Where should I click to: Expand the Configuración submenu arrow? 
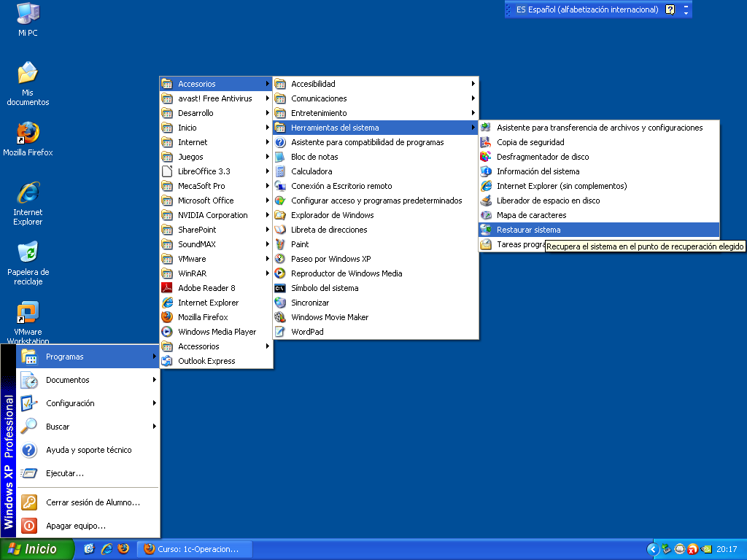point(155,403)
